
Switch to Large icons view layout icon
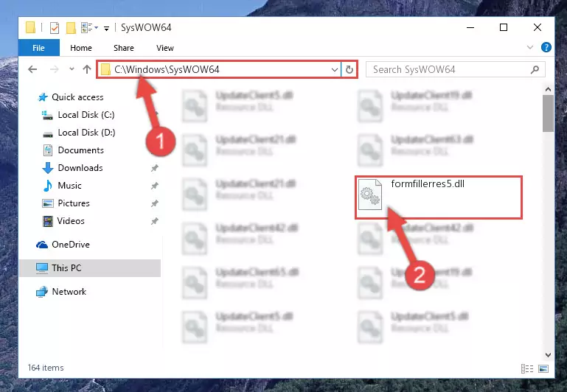[x=543, y=368]
